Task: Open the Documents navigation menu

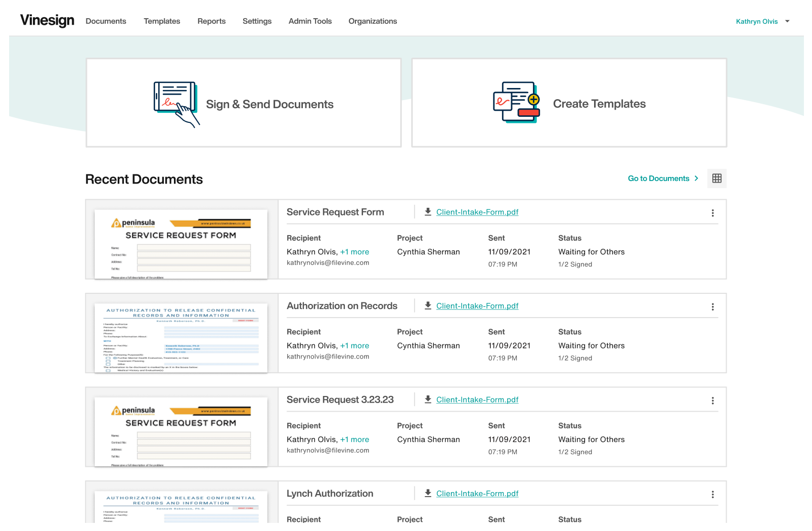Action: pyautogui.click(x=106, y=21)
